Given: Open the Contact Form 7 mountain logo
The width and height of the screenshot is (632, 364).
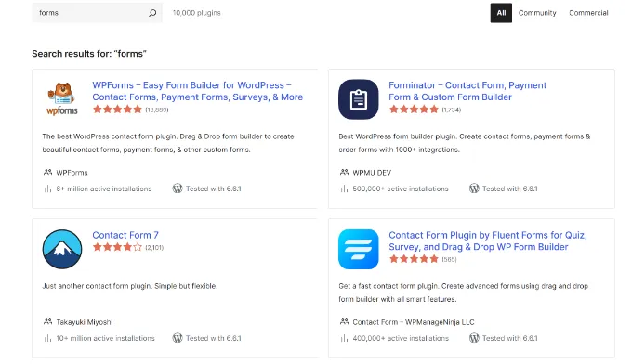Looking at the screenshot, I should (x=62, y=249).
